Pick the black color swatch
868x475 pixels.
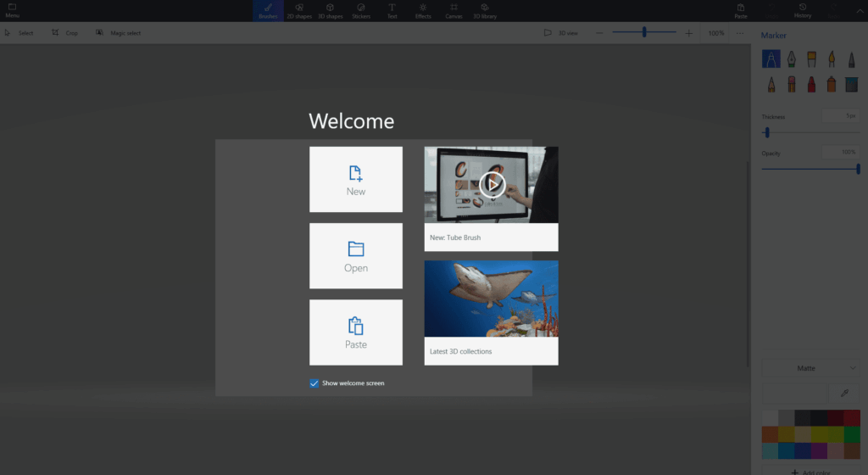tap(820, 418)
